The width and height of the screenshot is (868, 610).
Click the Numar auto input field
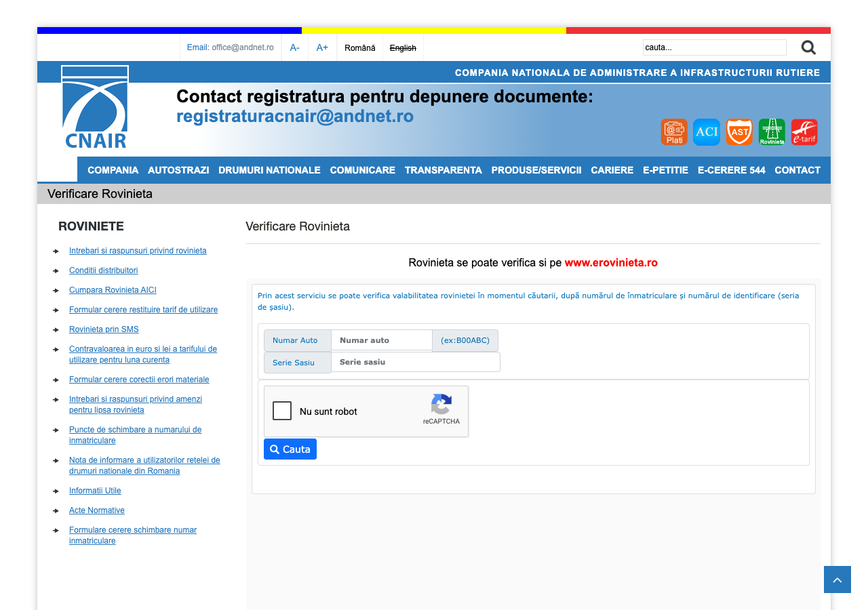click(x=381, y=340)
